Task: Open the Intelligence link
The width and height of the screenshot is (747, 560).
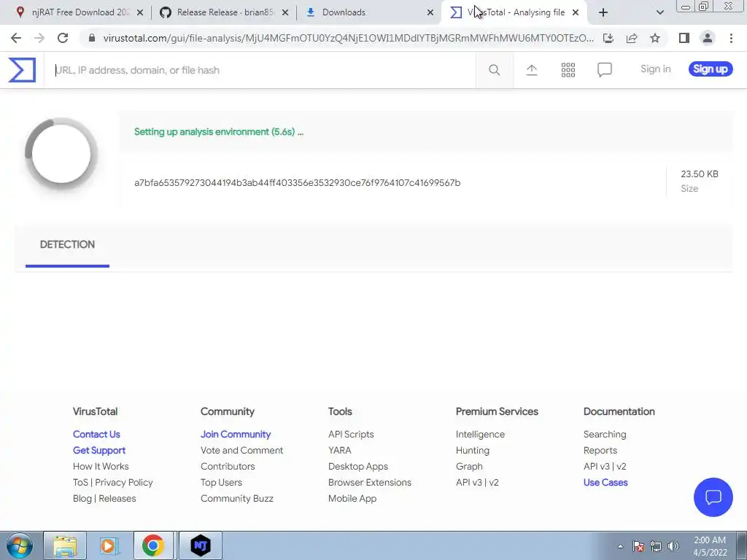Action: 480,435
